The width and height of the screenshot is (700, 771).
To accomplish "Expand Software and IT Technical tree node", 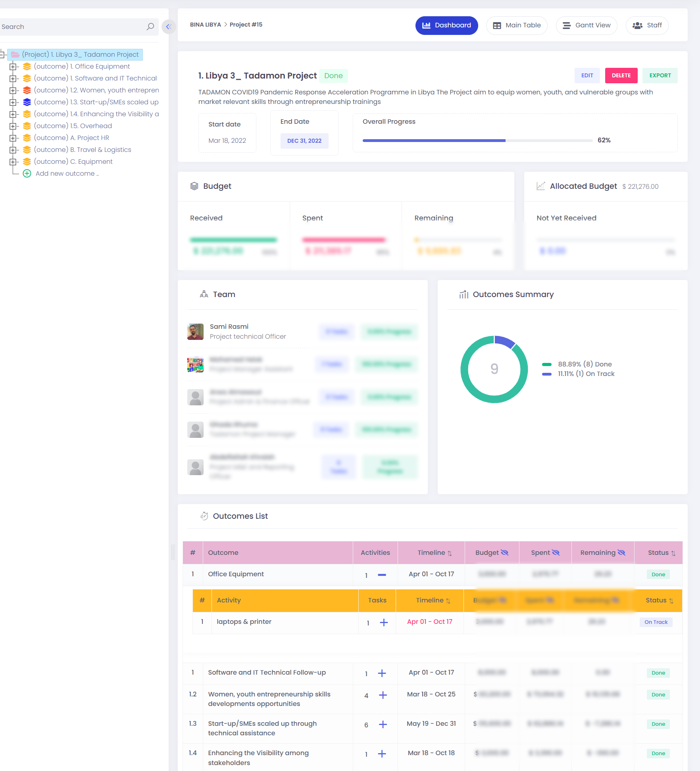I will (13, 79).
